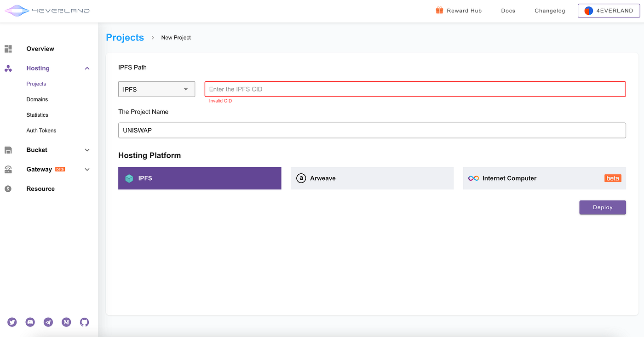
Task: Click the IPFS cube icon
Action: pyautogui.click(x=129, y=178)
